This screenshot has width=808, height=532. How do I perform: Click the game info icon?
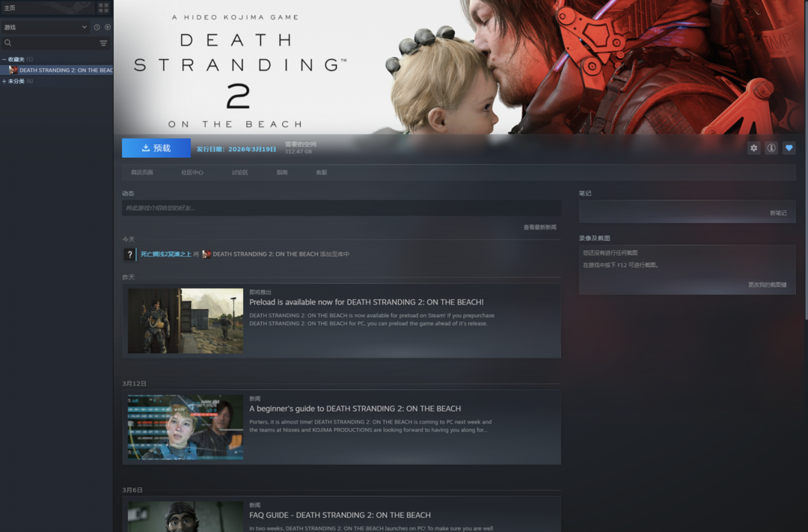771,148
